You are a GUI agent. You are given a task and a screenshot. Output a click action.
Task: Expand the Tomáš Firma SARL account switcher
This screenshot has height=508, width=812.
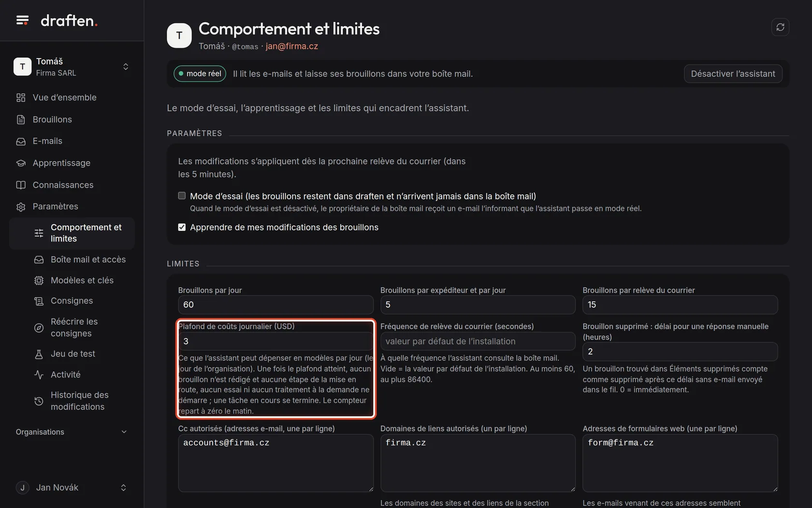[72, 67]
